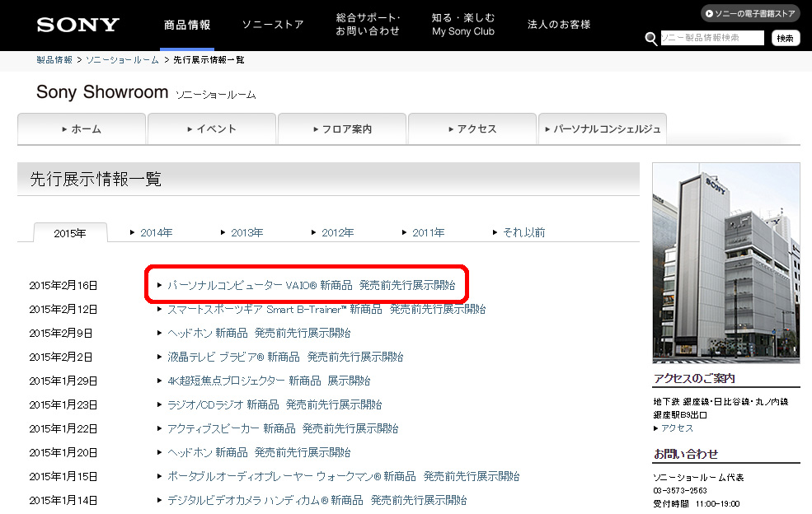Open the 4K超短焦点プロジェクター 新商品 link
This screenshot has width=812, height=514.
[x=269, y=381]
